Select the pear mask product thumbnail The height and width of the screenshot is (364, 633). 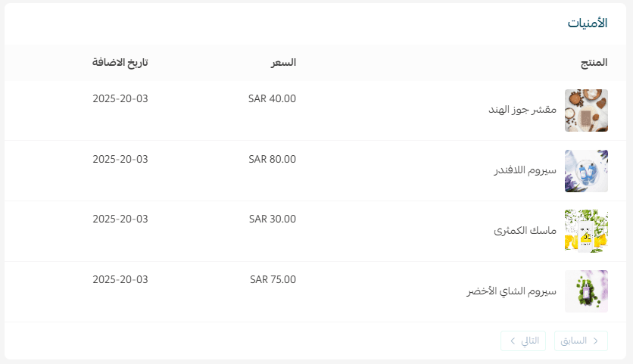(x=586, y=231)
